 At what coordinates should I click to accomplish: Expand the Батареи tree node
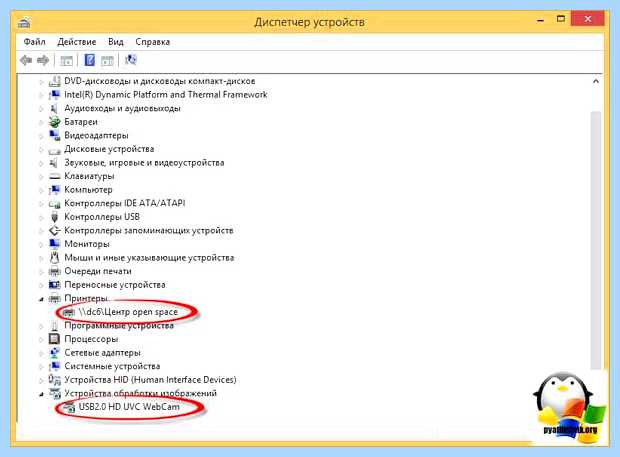coord(41,123)
